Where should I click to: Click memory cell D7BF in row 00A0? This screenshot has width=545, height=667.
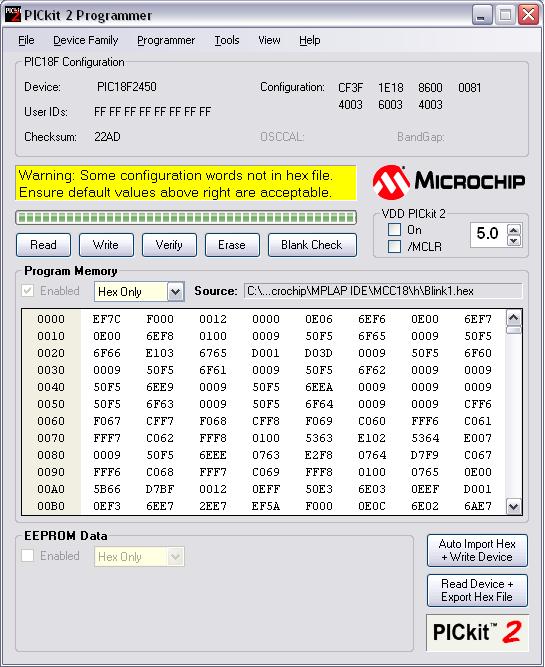tap(160, 489)
